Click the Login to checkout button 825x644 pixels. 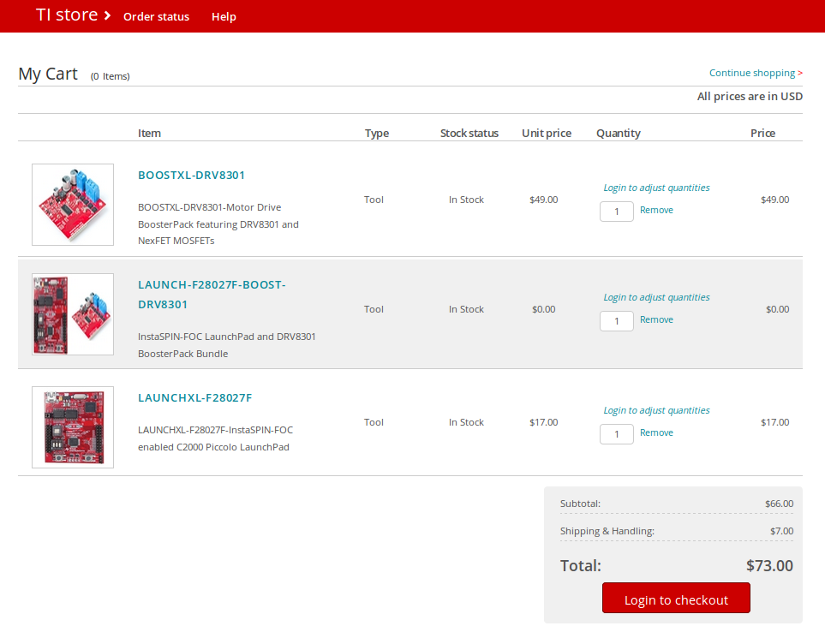[x=676, y=599]
